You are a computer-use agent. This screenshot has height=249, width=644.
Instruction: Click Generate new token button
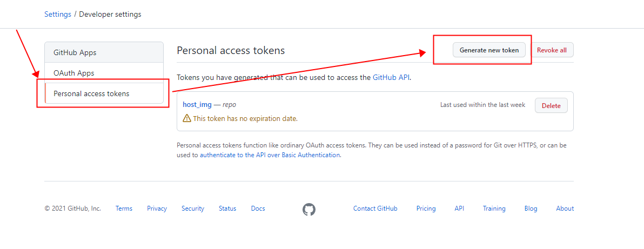click(489, 50)
